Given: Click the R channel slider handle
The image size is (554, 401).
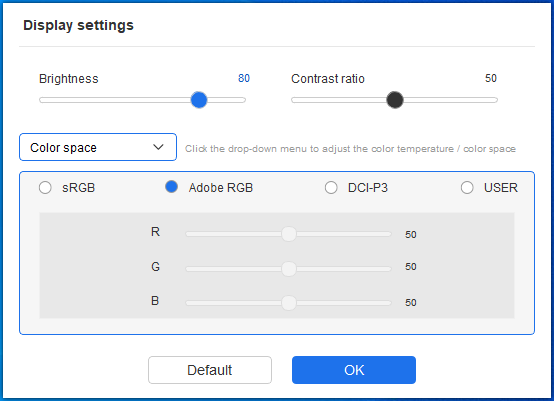Looking at the screenshot, I should pyautogui.click(x=289, y=234).
